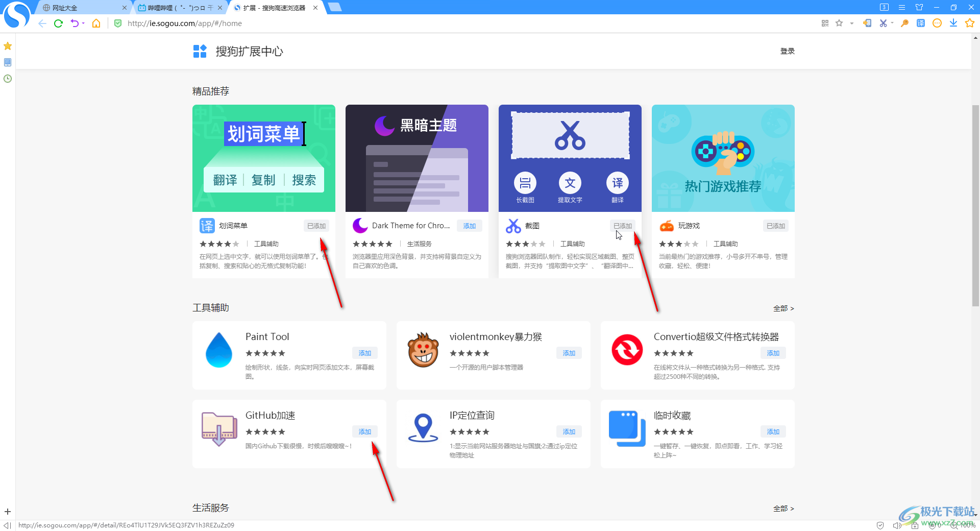The height and width of the screenshot is (531, 980).
Task: Reload the page with the refresh icon
Action: pyautogui.click(x=58, y=23)
